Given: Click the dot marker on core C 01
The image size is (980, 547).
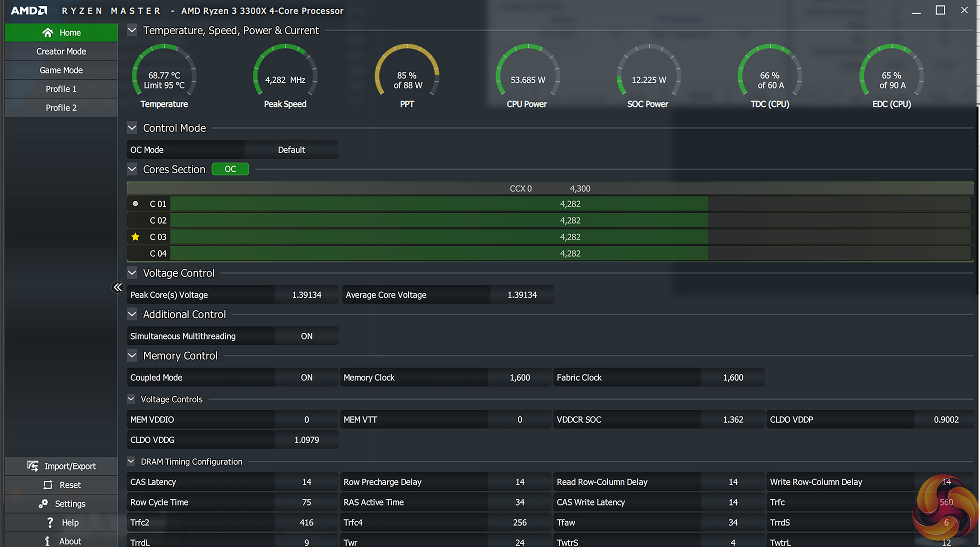Looking at the screenshot, I should point(135,204).
